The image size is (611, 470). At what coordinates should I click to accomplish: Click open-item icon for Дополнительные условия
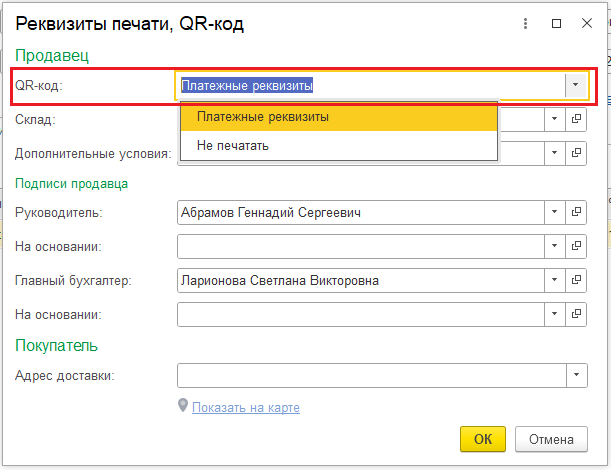(x=576, y=153)
